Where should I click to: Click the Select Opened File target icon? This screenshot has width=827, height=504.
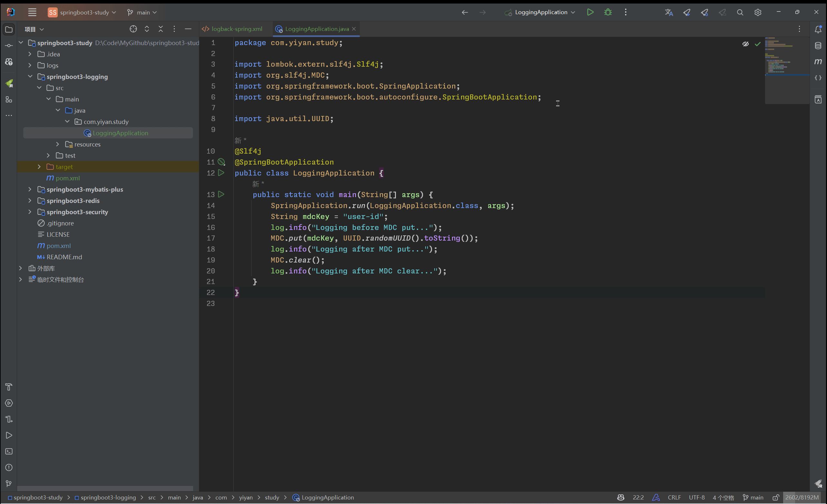pyautogui.click(x=133, y=29)
